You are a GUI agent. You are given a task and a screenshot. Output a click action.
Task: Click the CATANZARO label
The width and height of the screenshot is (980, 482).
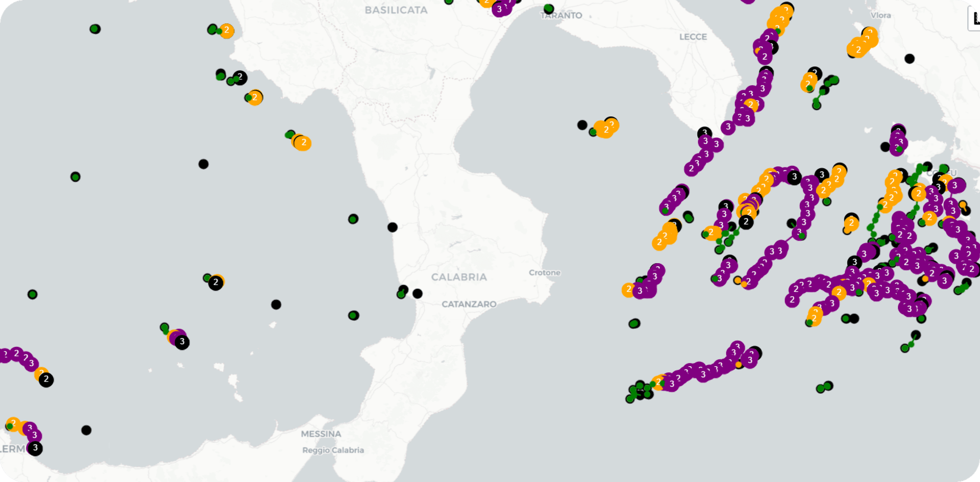[x=469, y=304]
